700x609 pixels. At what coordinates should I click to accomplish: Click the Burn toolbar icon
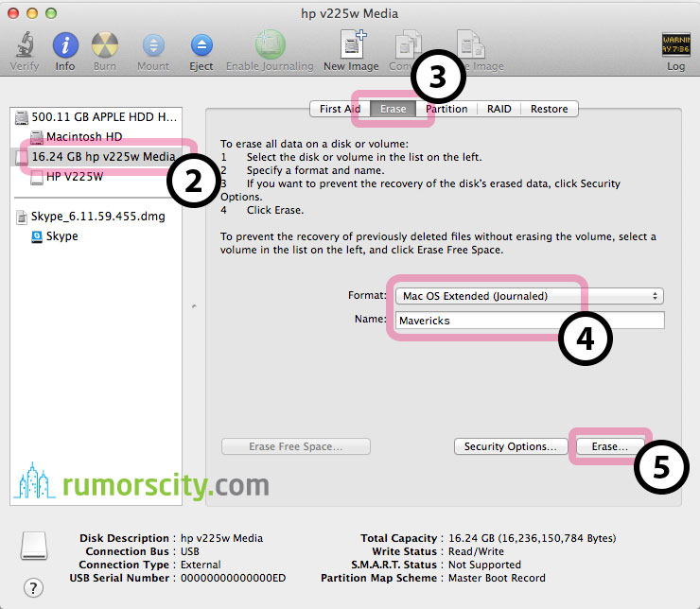click(x=104, y=45)
